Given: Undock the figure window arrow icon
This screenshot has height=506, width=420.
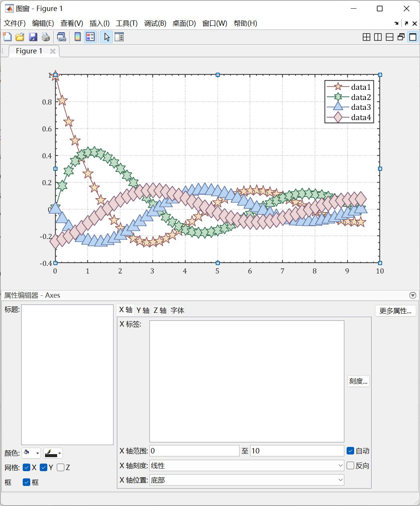Looking at the screenshot, I should point(406,23).
